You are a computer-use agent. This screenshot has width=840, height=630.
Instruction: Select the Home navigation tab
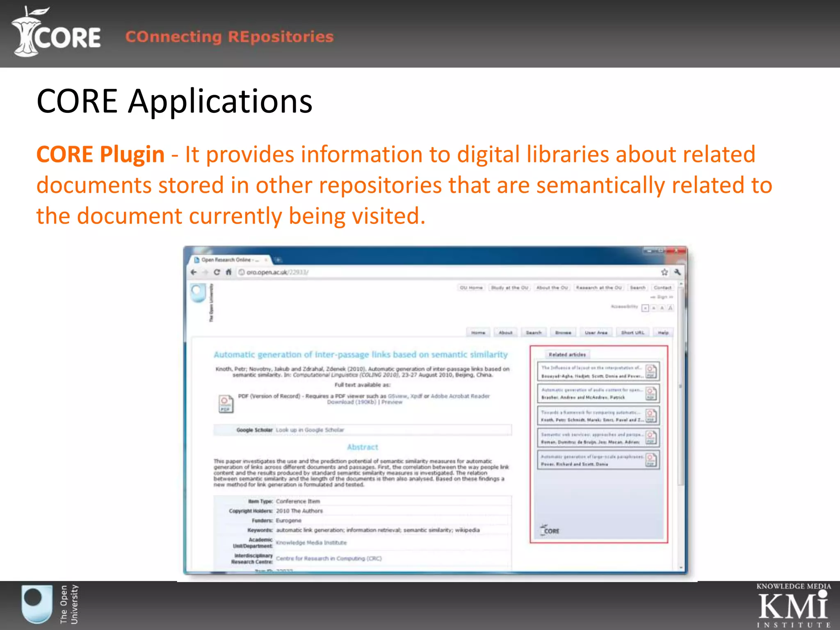click(x=478, y=333)
